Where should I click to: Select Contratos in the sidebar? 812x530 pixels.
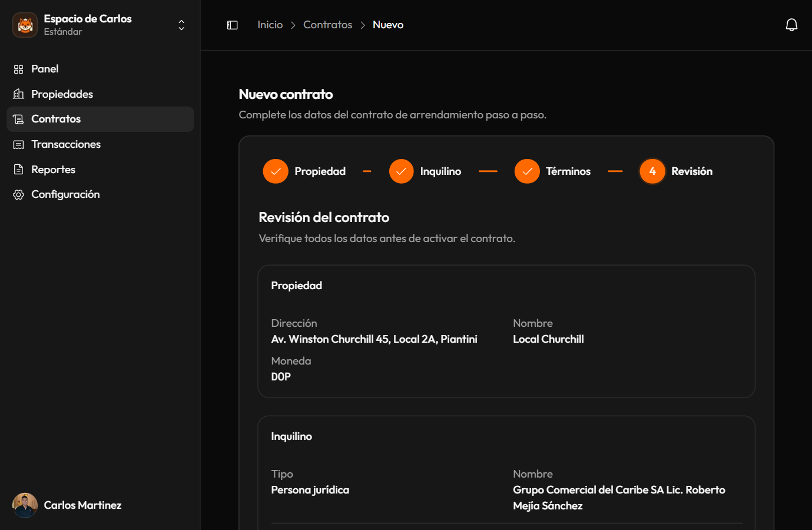pyautogui.click(x=100, y=120)
